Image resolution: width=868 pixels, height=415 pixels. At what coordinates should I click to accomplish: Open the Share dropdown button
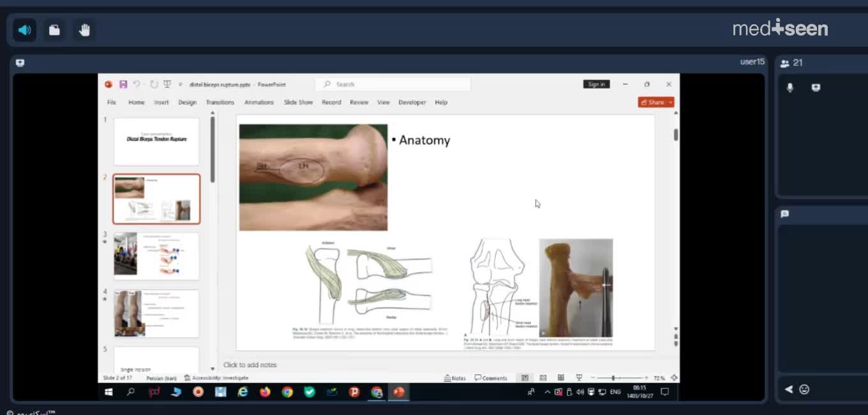pyautogui.click(x=656, y=102)
